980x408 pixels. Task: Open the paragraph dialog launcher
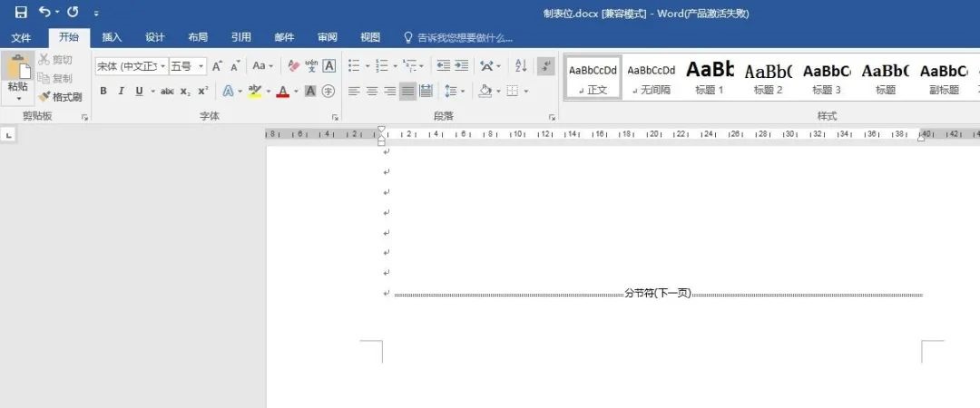(x=552, y=118)
